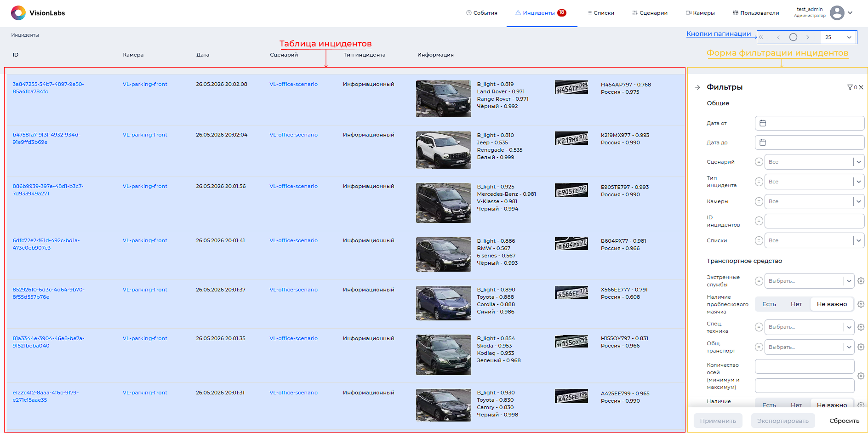Click the Экспортировать button
This screenshot has height=433, width=868.
tap(782, 421)
